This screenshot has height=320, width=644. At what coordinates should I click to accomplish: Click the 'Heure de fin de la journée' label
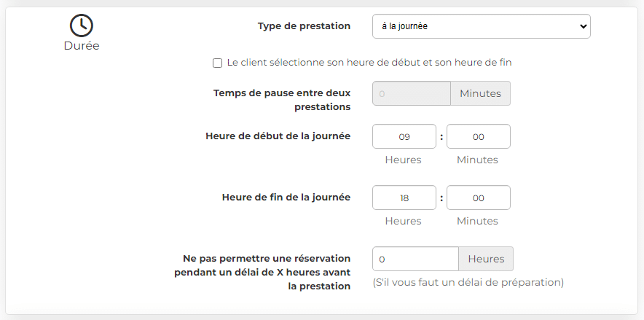point(286,198)
